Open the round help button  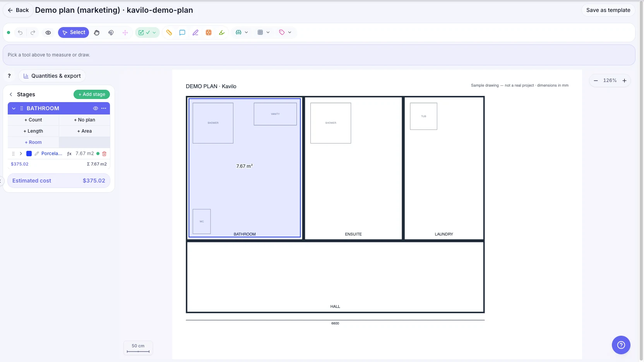621,345
